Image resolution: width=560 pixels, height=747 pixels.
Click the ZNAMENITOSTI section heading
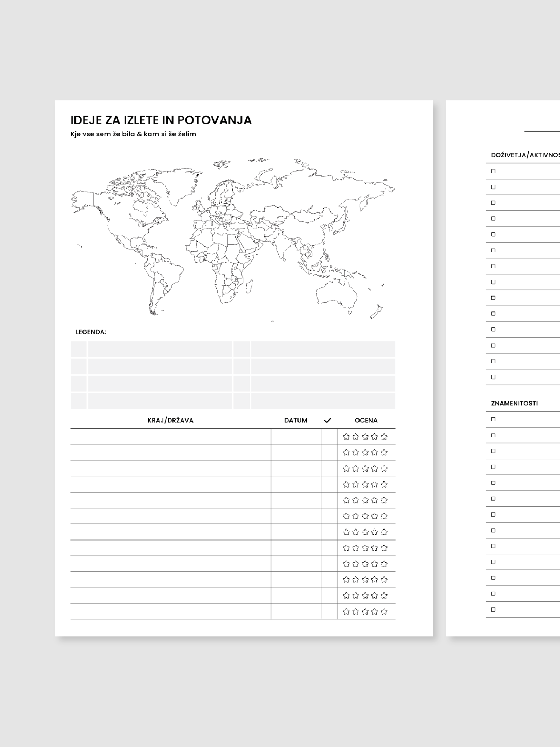pyautogui.click(x=514, y=404)
